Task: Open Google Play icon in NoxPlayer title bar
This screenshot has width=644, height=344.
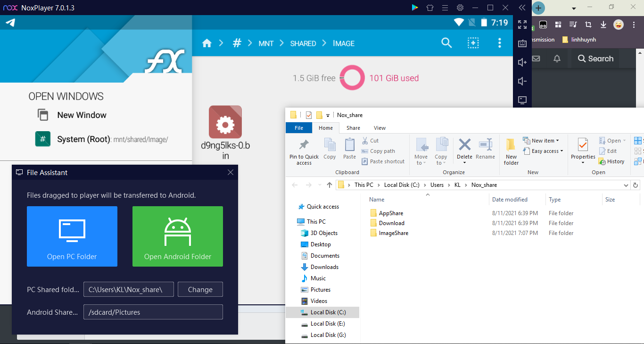Action: coord(415,8)
